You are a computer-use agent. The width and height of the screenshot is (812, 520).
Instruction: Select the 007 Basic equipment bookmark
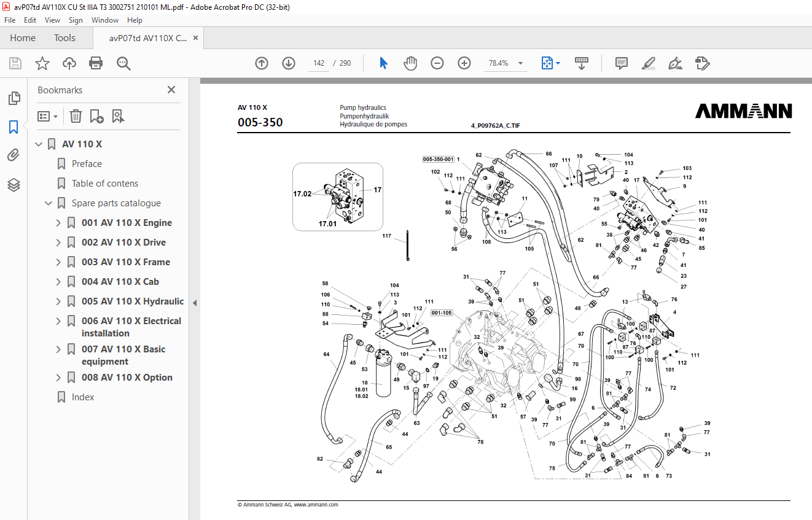click(123, 355)
